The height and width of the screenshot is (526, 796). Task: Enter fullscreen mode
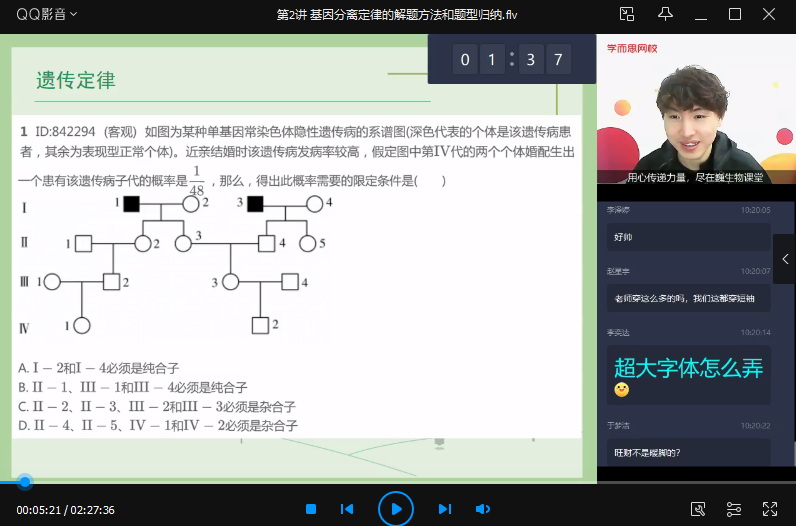point(770,509)
